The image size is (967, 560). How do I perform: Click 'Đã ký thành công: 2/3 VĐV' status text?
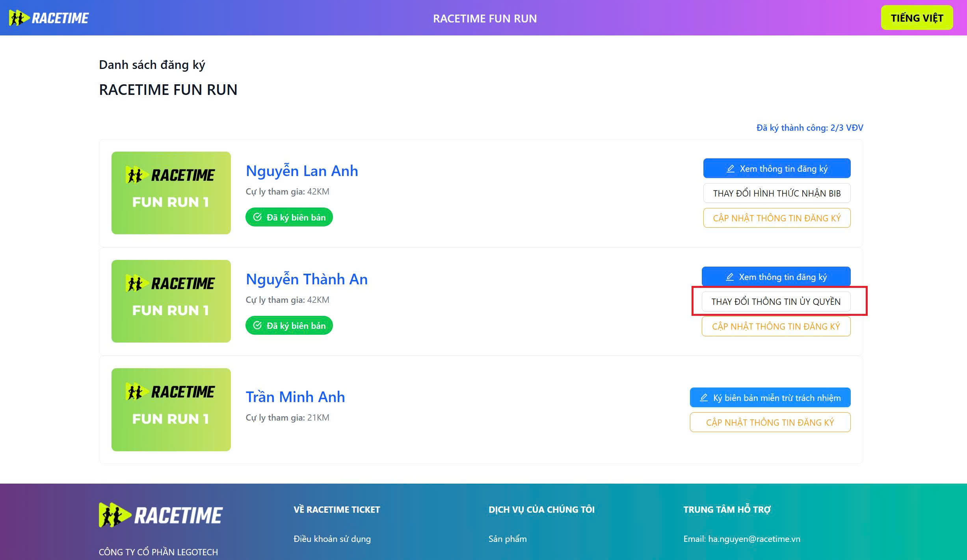click(810, 128)
